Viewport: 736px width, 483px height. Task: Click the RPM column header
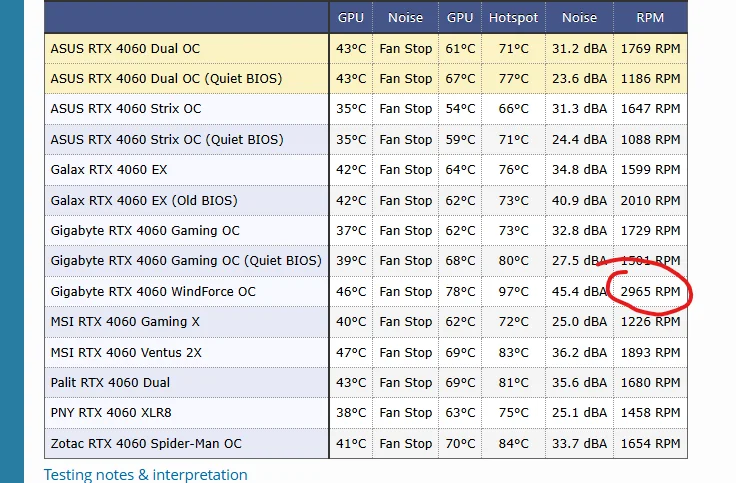[x=650, y=18]
